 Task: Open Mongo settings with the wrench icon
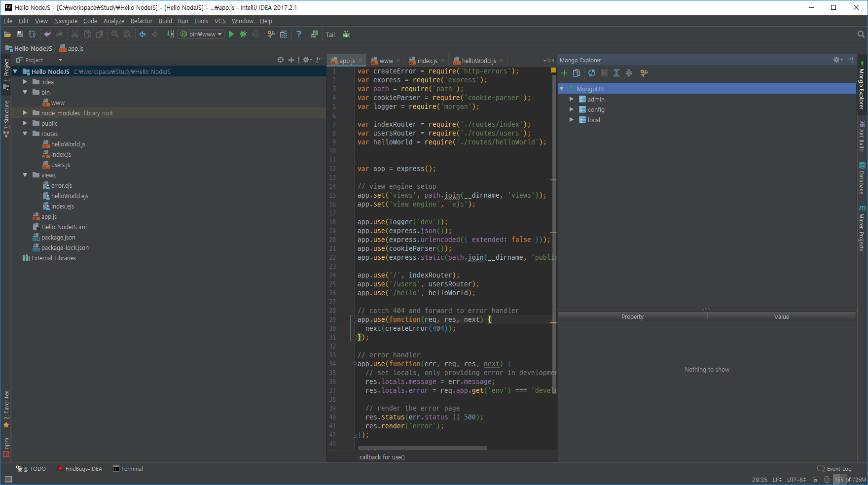click(x=644, y=73)
